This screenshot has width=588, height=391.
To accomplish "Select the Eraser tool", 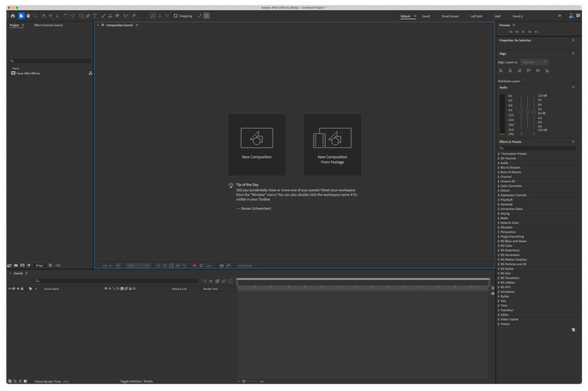I will [x=117, y=15].
